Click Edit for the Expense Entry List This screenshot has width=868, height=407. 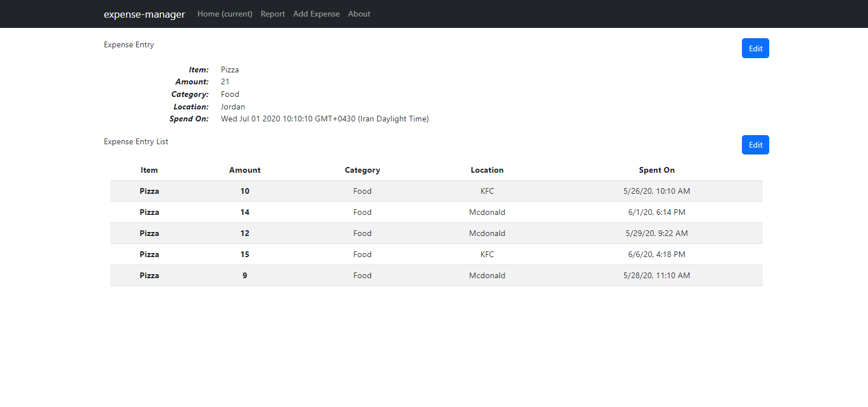point(755,144)
